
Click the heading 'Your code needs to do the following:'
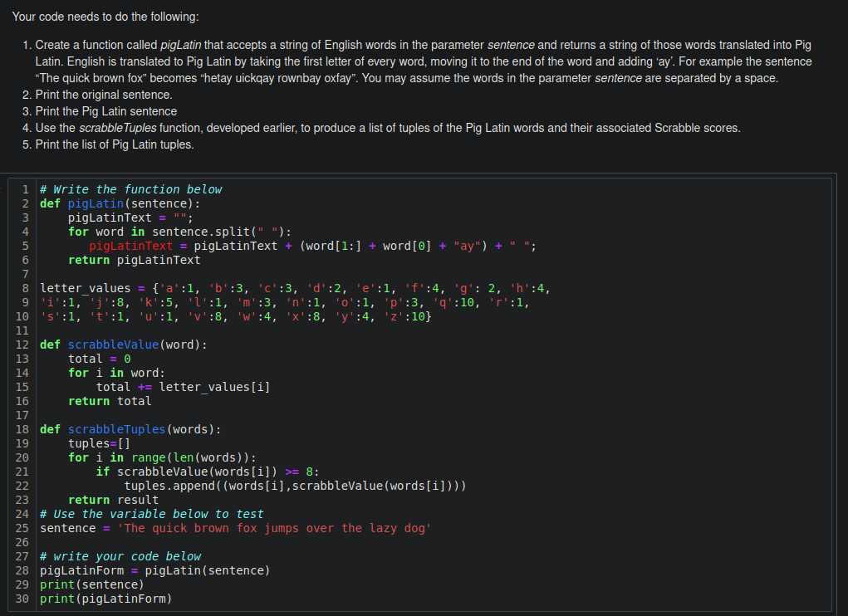tap(105, 17)
